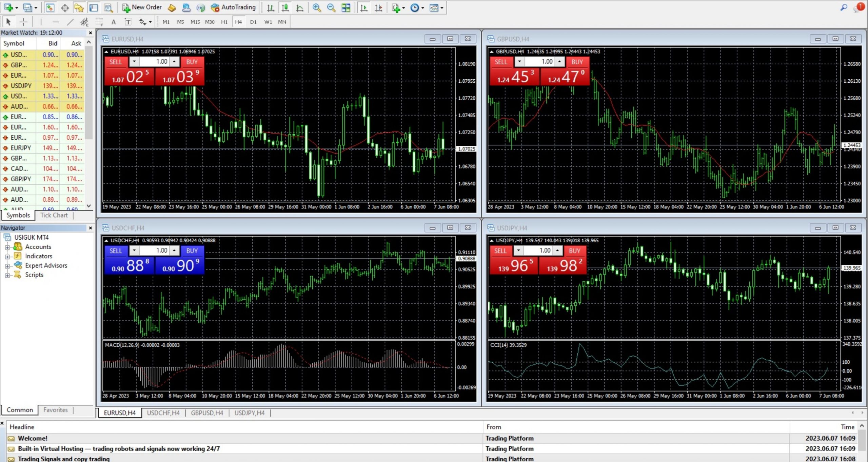Select the W1 timeframe
Viewport: 868px width, 462px height.
tap(268, 22)
